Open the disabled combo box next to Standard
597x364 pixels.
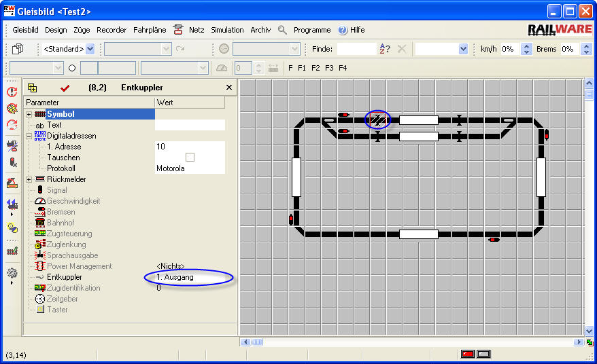[137, 49]
